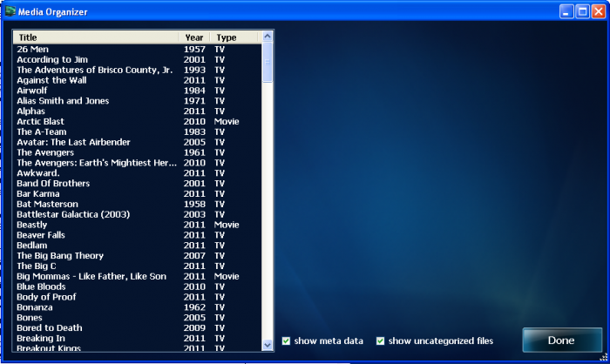Click the 1957 year cell
The image size is (610, 364).
(x=194, y=50)
